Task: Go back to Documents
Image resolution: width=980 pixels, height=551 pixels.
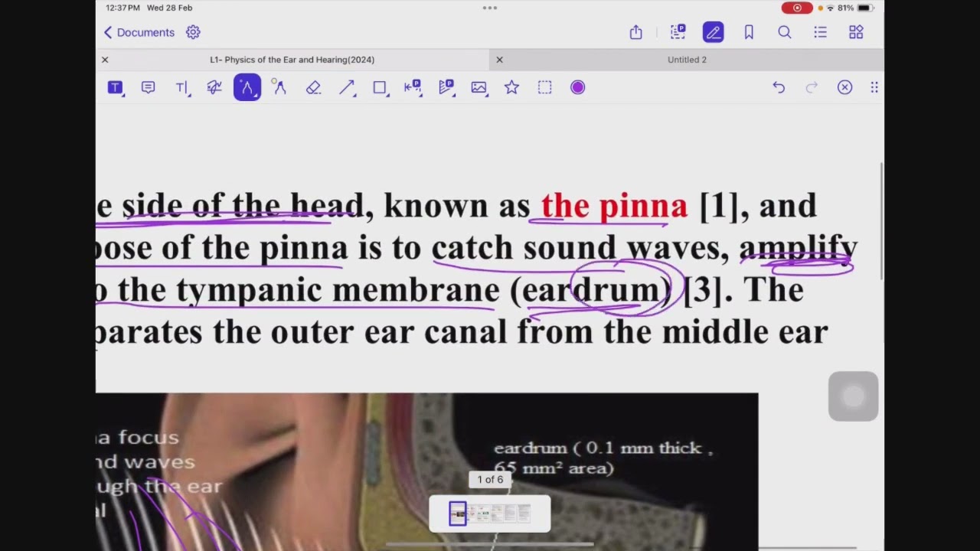Action: [x=139, y=32]
